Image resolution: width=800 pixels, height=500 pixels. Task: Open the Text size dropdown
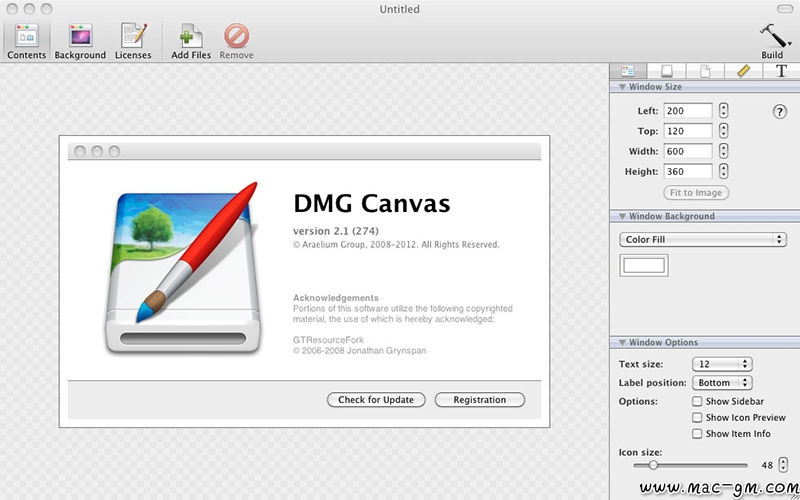pyautogui.click(x=722, y=364)
